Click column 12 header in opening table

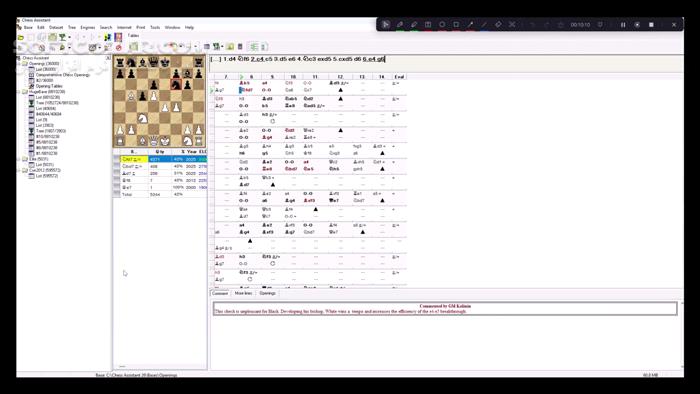click(340, 77)
